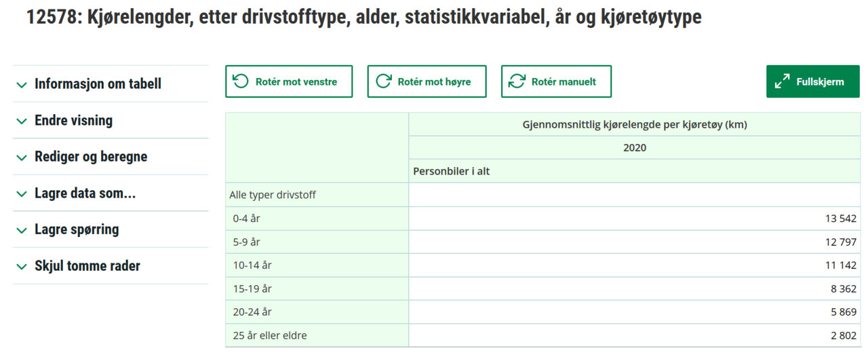Image resolution: width=868 pixels, height=355 pixels.
Task: Click chevron beside Endre visning
Action: click(22, 121)
